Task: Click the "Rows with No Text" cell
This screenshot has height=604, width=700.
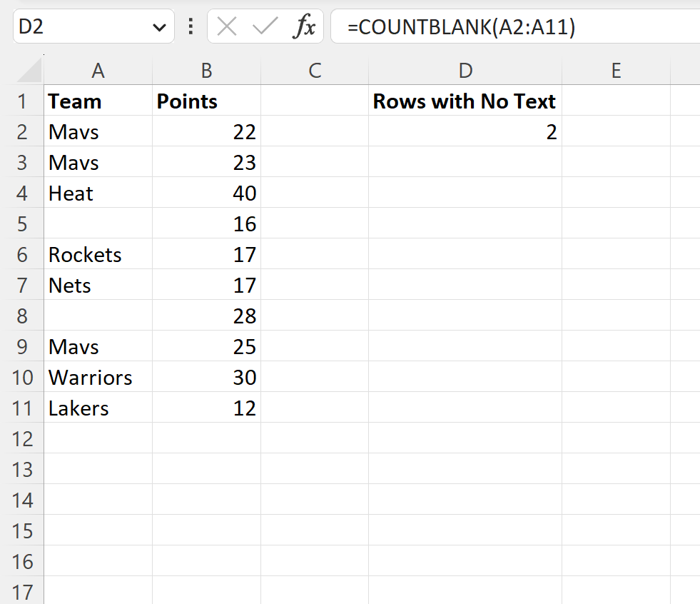Action: 465,101
